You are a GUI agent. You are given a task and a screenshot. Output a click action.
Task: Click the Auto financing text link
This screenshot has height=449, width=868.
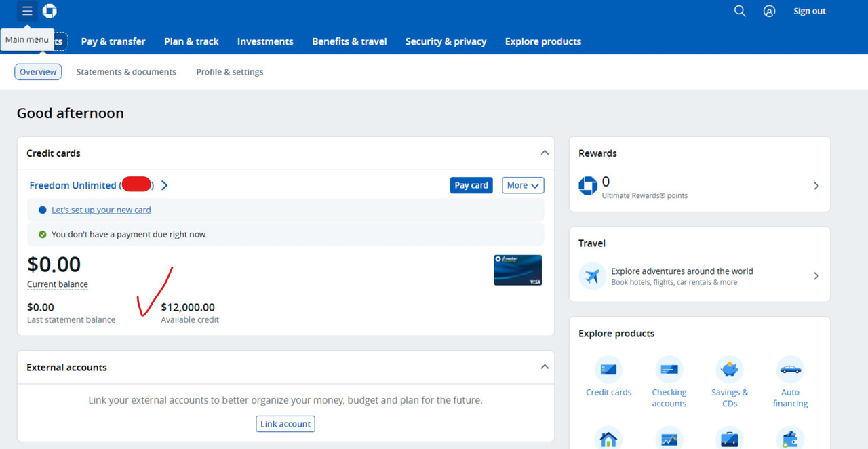tap(790, 398)
